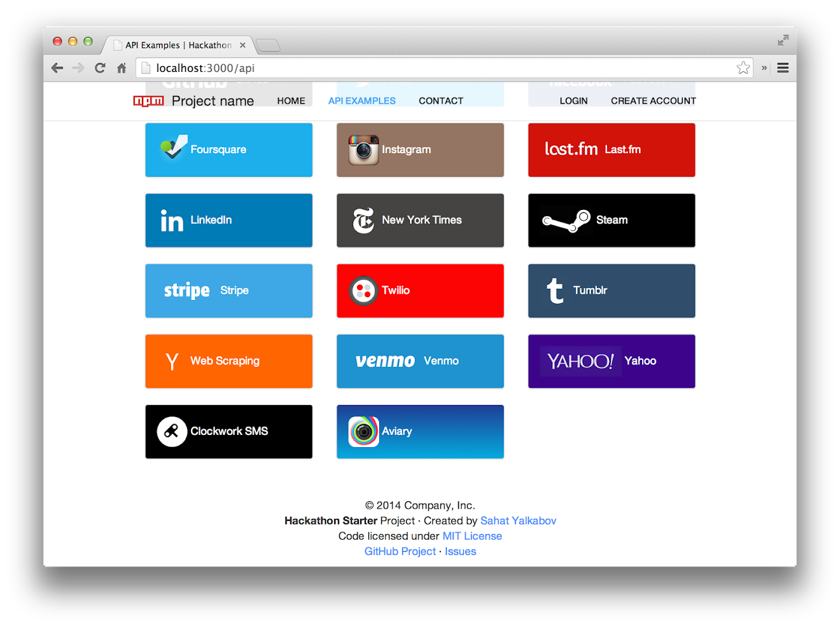Open the LinkedIn tile label
This screenshot has width=840, height=627.
(x=211, y=220)
